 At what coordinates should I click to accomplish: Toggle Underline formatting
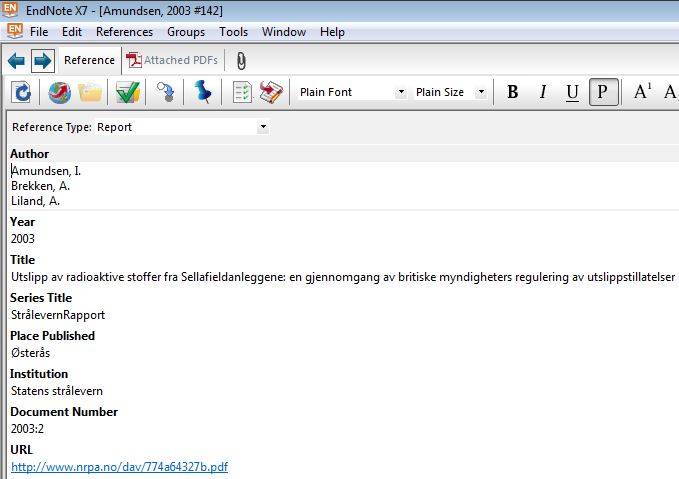(572, 92)
